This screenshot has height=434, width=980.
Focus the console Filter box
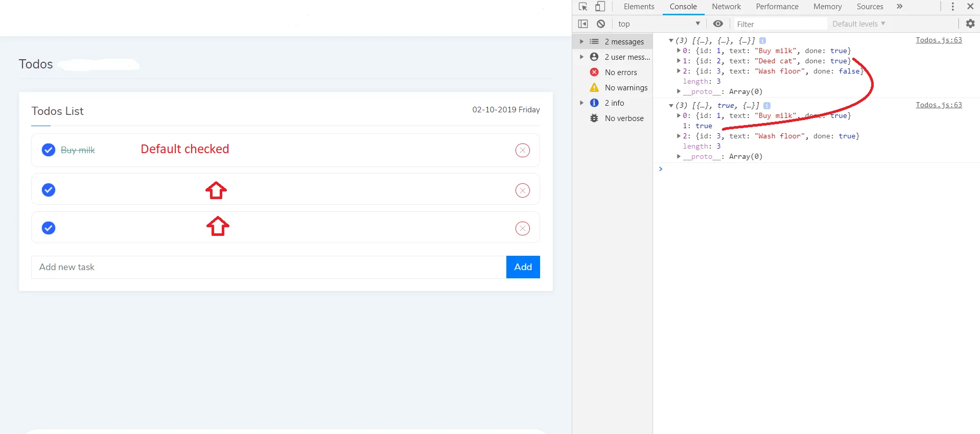click(x=780, y=24)
